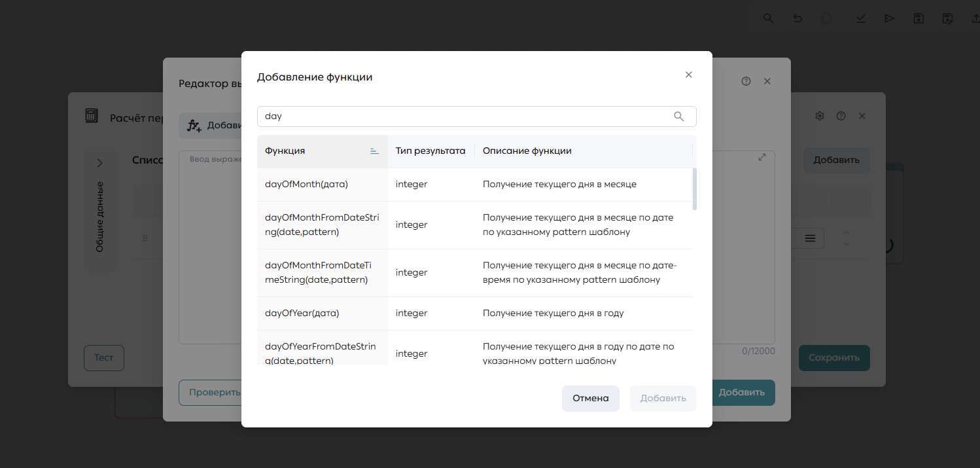Click the Отмена button

pyautogui.click(x=590, y=398)
